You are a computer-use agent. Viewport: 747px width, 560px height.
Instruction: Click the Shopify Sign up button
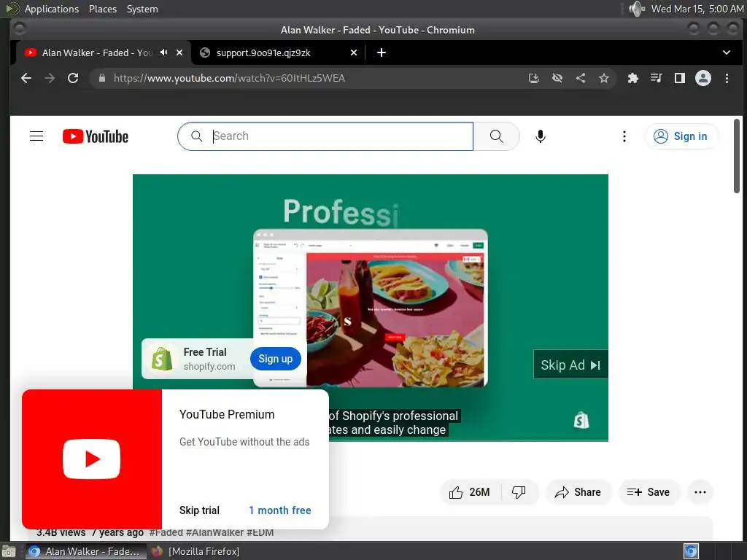click(x=275, y=359)
